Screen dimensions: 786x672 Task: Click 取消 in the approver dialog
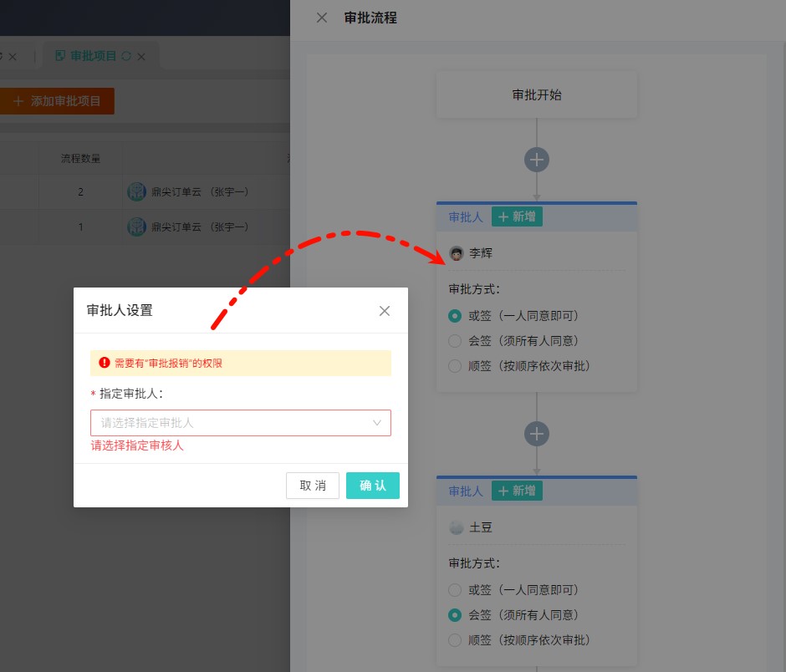pos(313,486)
